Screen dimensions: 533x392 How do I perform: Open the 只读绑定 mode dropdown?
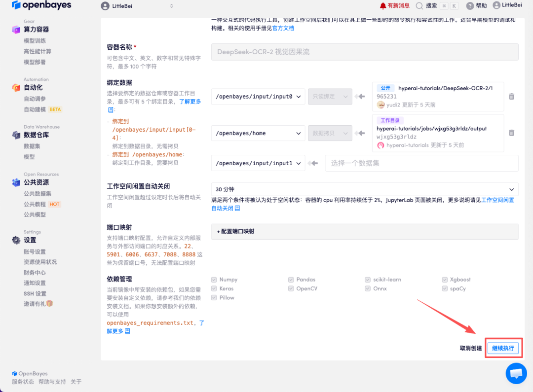click(x=330, y=97)
